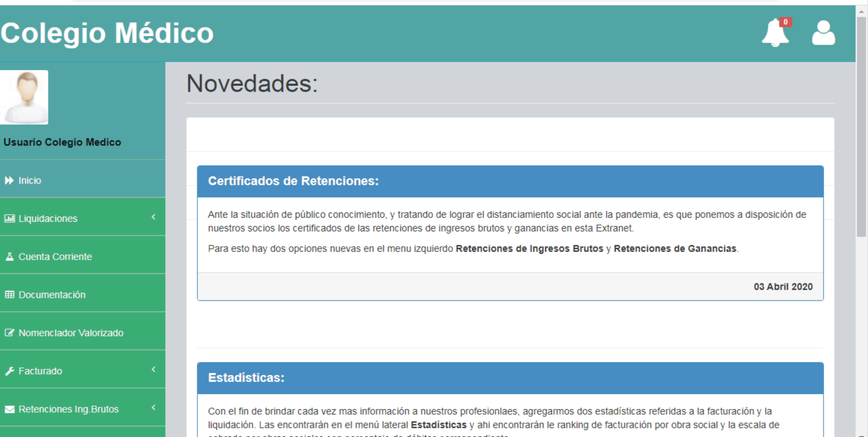Expand the Facturado submenu chevron

point(154,369)
